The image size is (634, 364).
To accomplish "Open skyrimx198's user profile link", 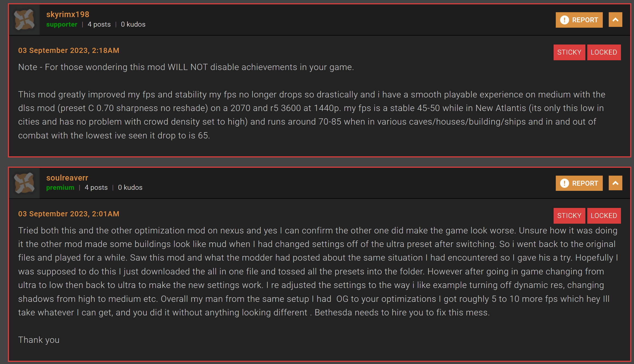I will [68, 14].
